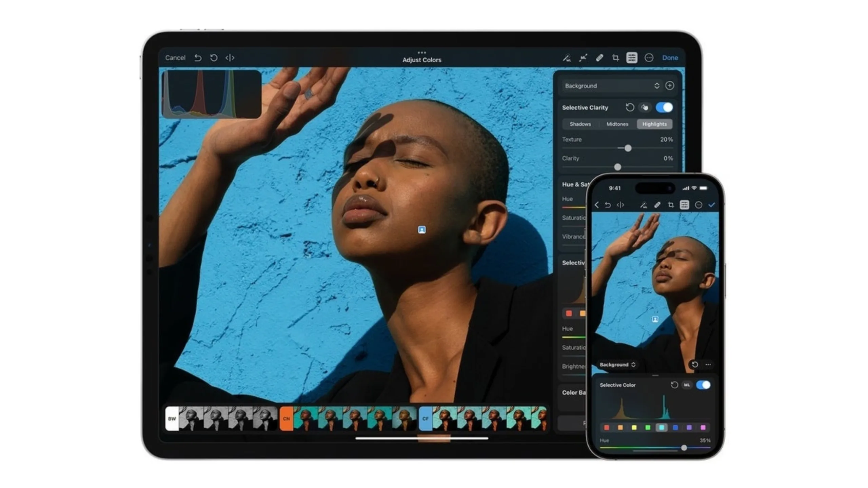Toggle the Selective Color switch on the iPhone
The image size is (868, 488).
(703, 385)
